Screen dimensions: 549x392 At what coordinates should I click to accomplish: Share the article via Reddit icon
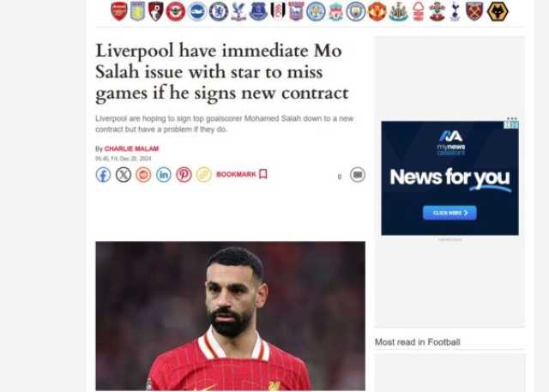143,175
